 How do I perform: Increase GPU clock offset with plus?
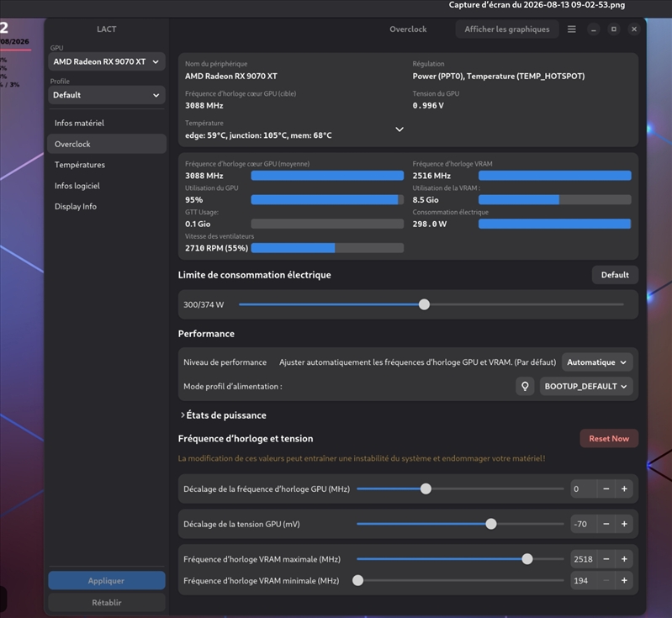(624, 489)
